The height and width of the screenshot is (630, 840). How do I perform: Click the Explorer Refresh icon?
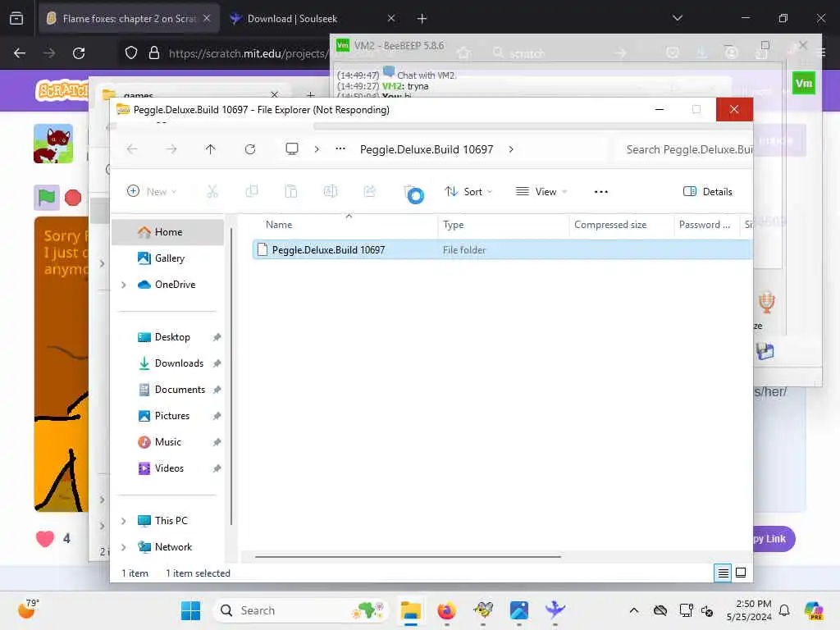(x=249, y=149)
